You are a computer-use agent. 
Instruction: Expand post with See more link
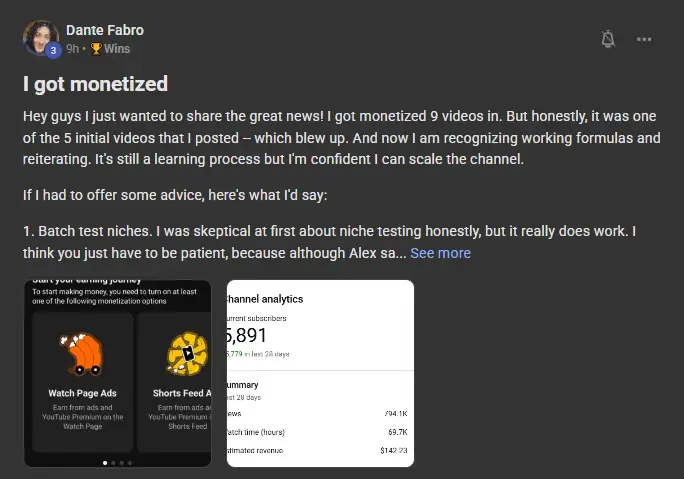[441, 253]
